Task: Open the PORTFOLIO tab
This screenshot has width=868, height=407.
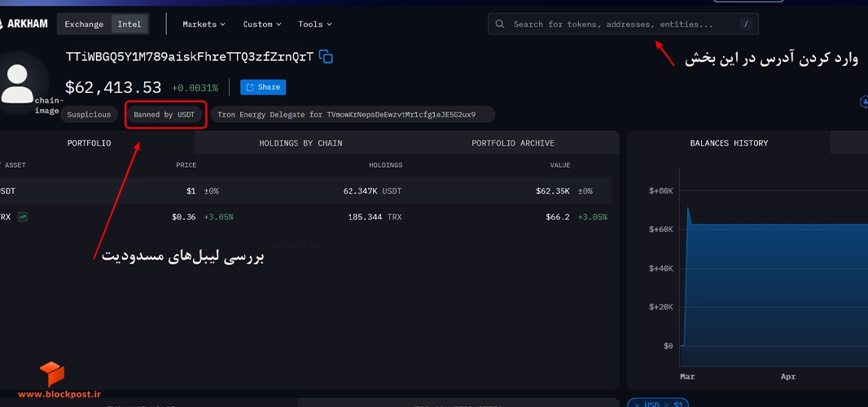Action: click(89, 143)
